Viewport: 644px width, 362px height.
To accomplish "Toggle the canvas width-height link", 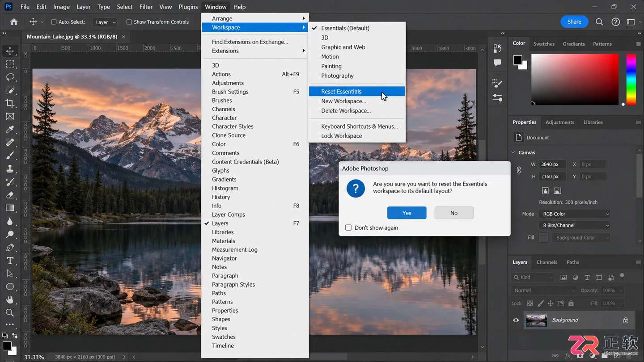I will [x=519, y=170].
